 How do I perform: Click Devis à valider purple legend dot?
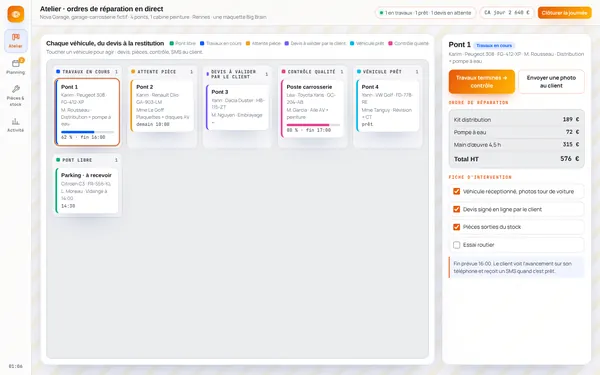coord(287,43)
